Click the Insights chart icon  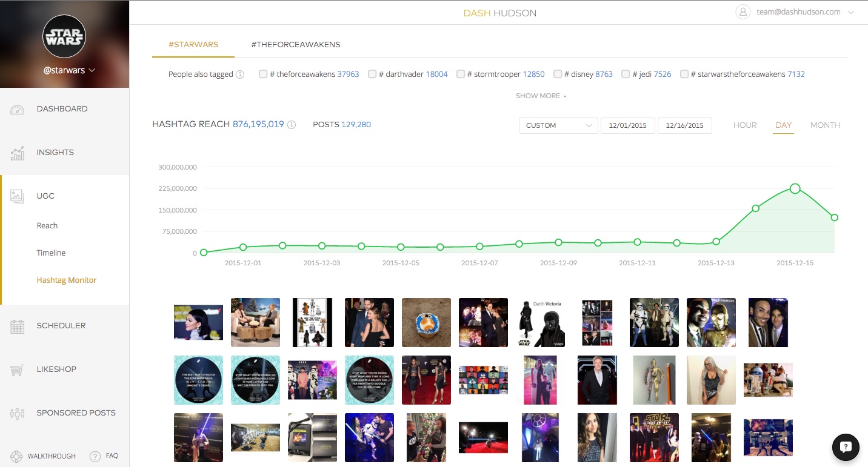pyautogui.click(x=17, y=153)
